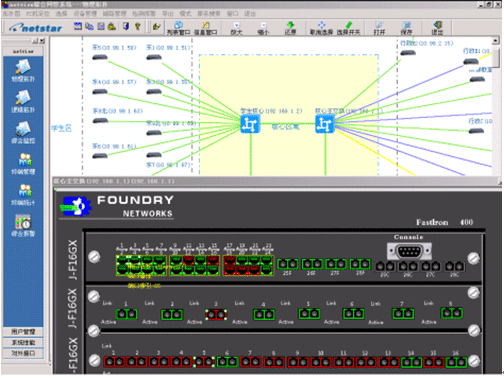Switch to the 用户管理 sidebar tab
The width and height of the screenshot is (504, 378).
[23, 332]
